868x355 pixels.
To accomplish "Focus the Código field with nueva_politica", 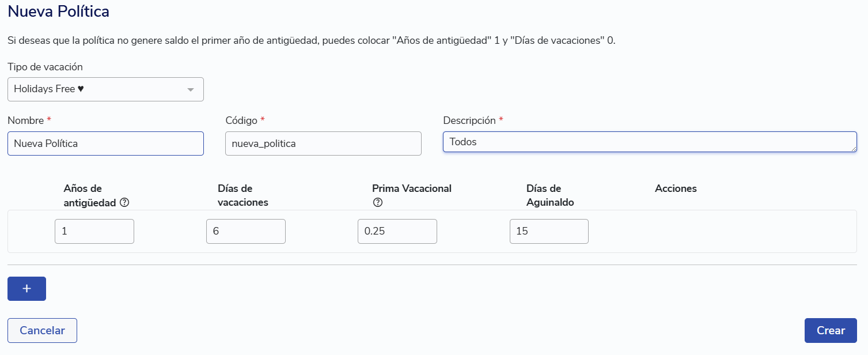I will click(323, 143).
